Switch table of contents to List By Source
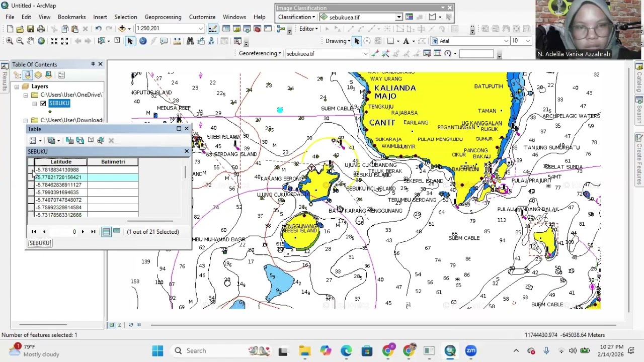Image resolution: width=644 pixels, height=362 pixels. click(x=28, y=75)
